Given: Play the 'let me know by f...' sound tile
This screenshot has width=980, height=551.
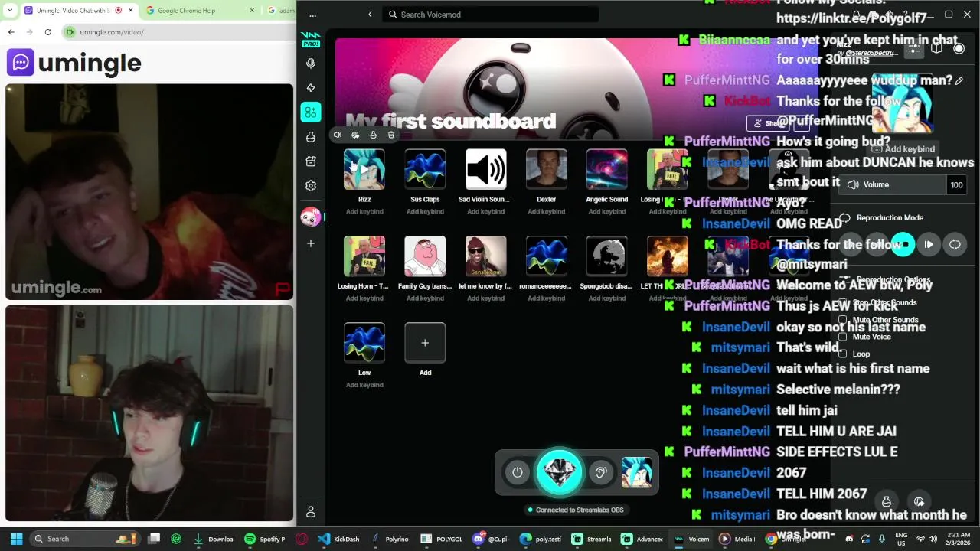Looking at the screenshot, I should [485, 256].
